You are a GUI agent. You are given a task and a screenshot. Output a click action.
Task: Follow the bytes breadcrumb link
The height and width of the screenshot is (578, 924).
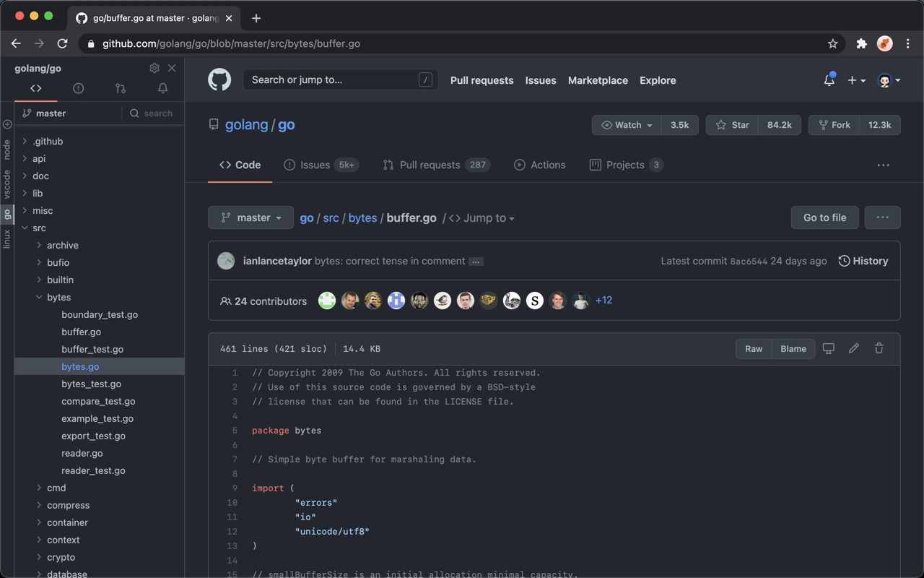362,217
